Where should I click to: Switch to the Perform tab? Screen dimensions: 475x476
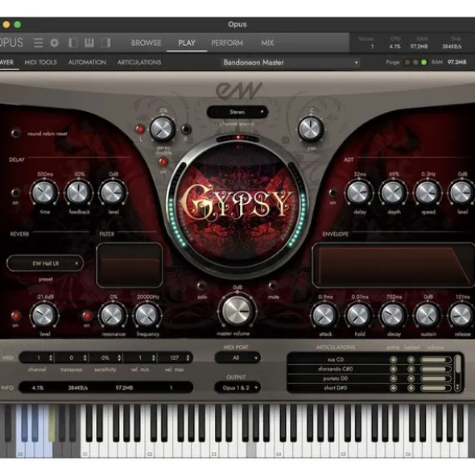coord(227,43)
